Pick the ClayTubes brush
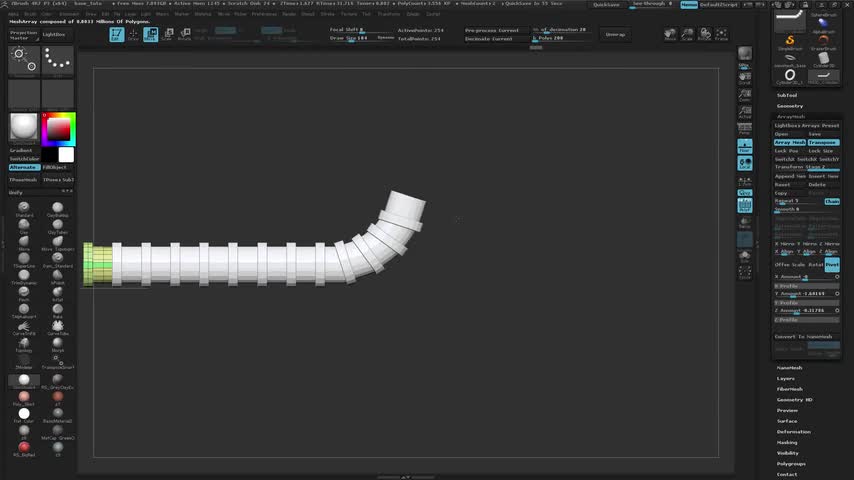This screenshot has width=854, height=480. coord(57,226)
